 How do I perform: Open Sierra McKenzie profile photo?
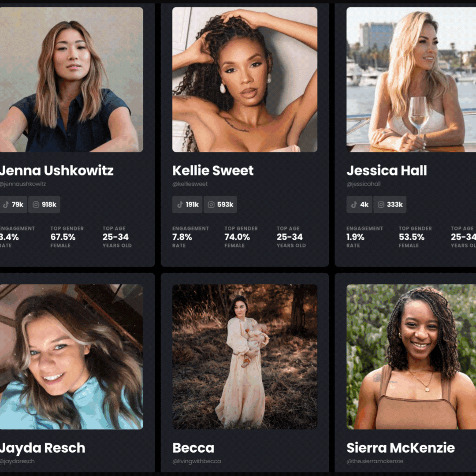(x=411, y=357)
